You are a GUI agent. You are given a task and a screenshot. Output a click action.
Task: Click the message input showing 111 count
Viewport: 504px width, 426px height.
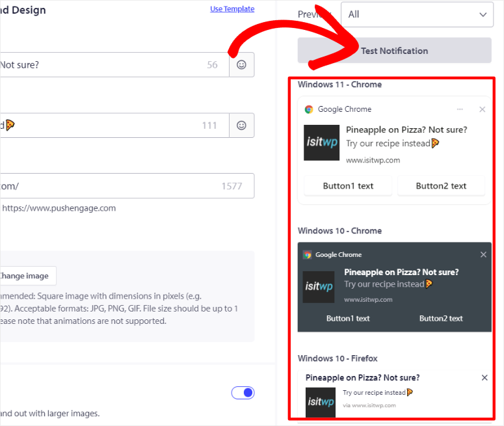pos(114,126)
